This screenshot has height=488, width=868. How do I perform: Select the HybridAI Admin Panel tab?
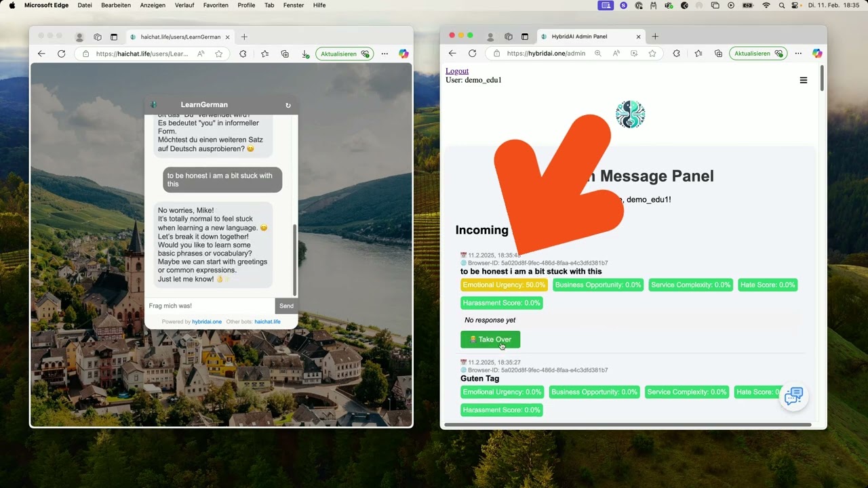click(x=590, y=37)
